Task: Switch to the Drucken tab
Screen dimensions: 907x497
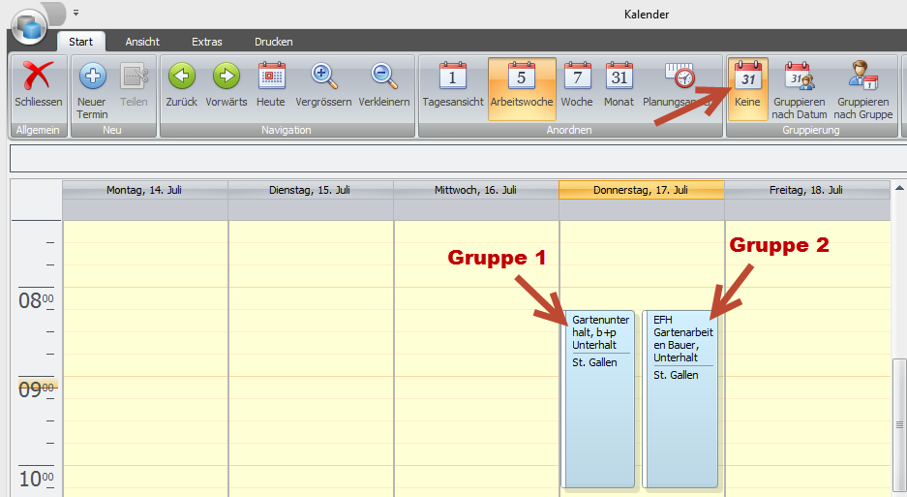Action: (x=274, y=42)
